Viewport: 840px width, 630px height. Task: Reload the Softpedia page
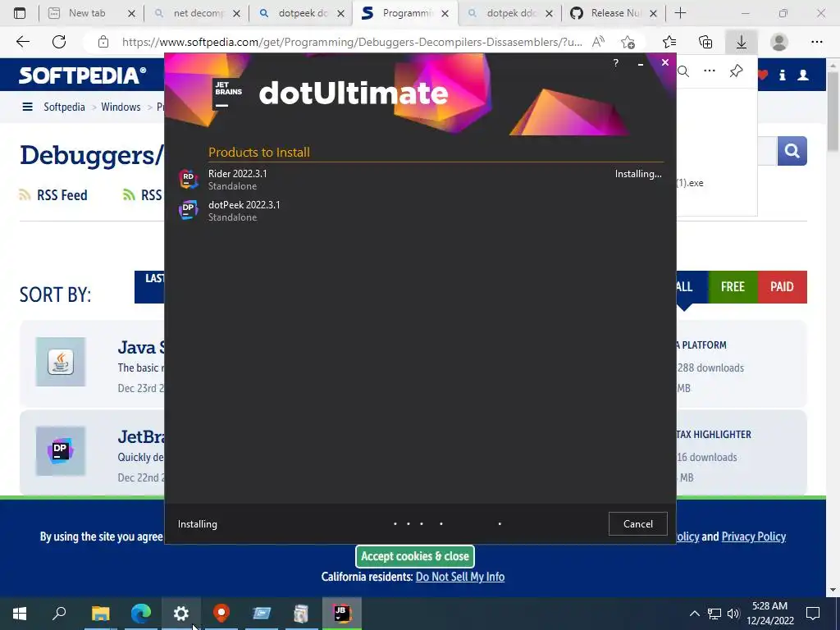pyautogui.click(x=59, y=42)
